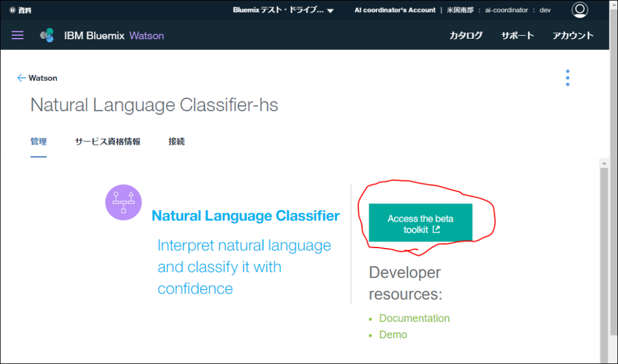Click the Natural Language Classifier-hs page title
The height and width of the screenshot is (364, 618).
click(154, 105)
